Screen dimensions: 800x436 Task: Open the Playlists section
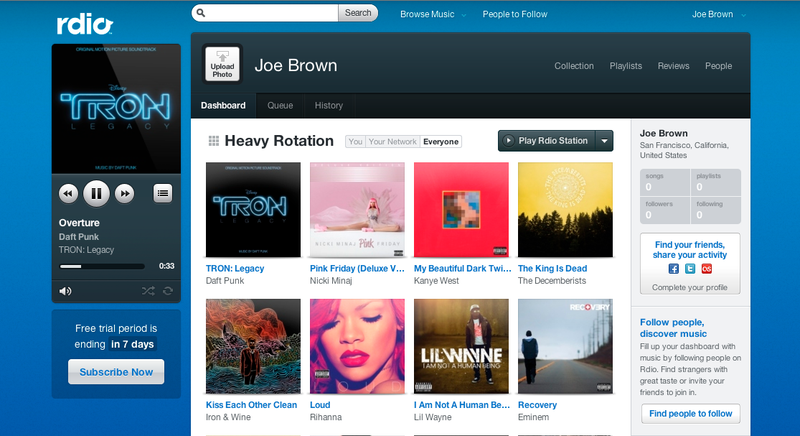(x=626, y=66)
